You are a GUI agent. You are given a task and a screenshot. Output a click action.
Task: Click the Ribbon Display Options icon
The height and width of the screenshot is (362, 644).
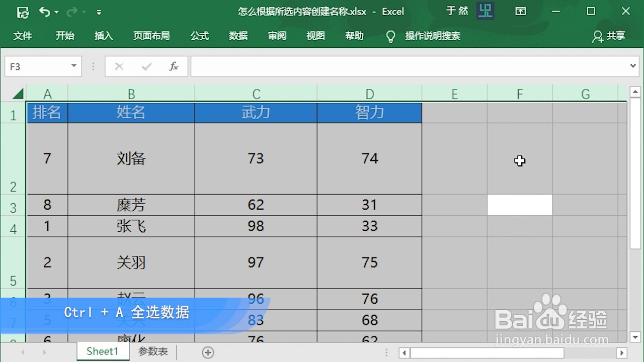point(521,11)
